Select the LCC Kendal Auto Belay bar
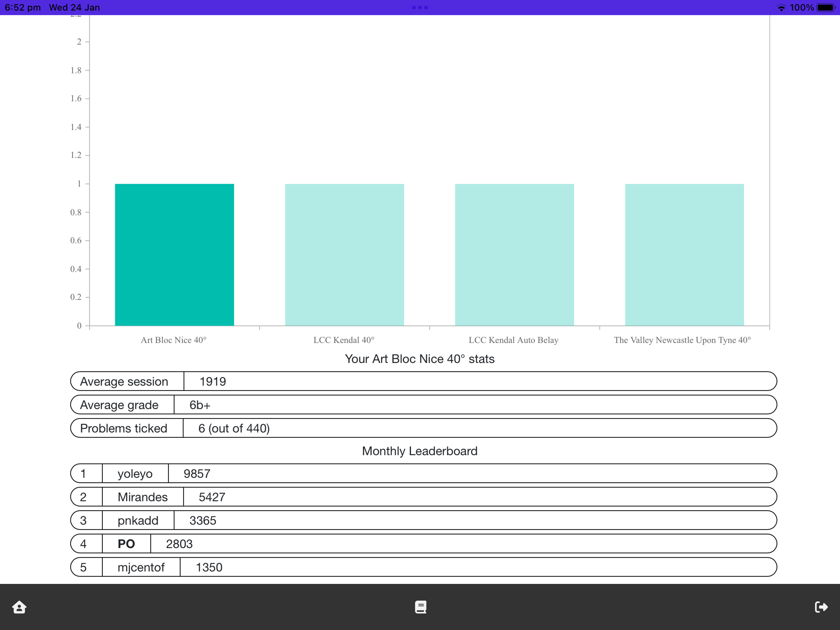Screen dimensions: 840x630 [x=515, y=255]
